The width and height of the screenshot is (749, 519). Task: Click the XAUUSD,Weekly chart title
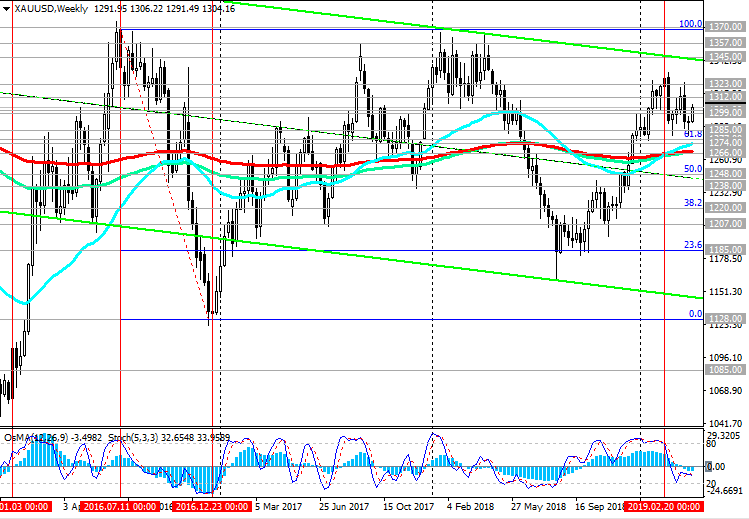(51, 9)
